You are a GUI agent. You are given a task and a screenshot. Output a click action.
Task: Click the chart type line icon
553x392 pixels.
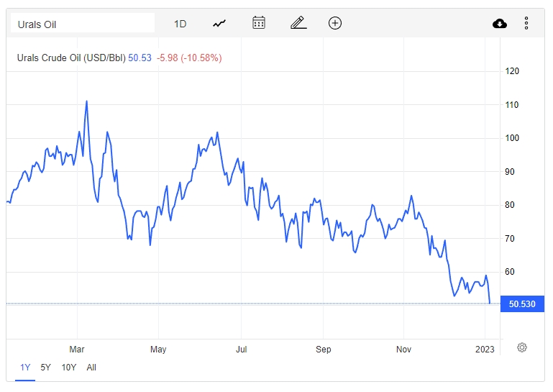click(219, 23)
